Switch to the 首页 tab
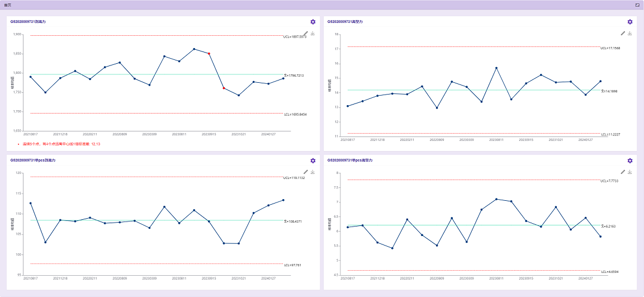644x297 pixels. coord(7,4)
